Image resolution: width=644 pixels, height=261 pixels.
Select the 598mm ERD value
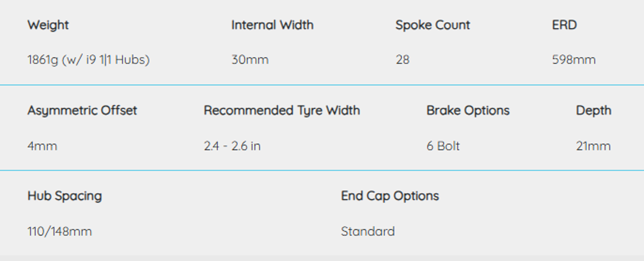[574, 60]
